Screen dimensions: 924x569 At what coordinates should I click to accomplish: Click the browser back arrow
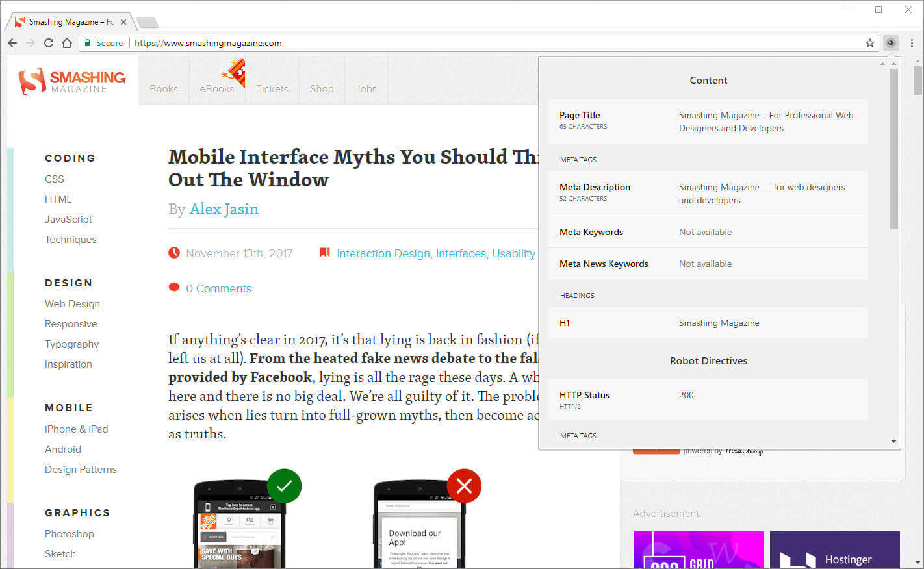click(x=12, y=43)
